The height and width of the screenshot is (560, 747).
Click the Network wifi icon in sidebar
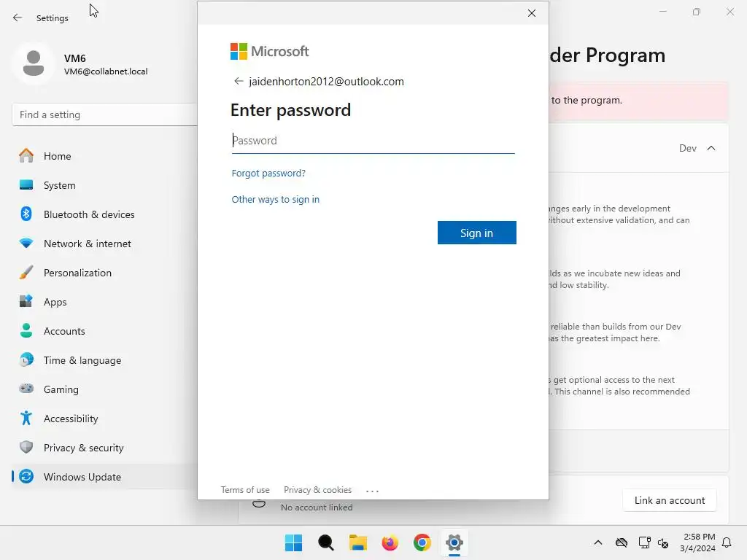pyautogui.click(x=26, y=244)
